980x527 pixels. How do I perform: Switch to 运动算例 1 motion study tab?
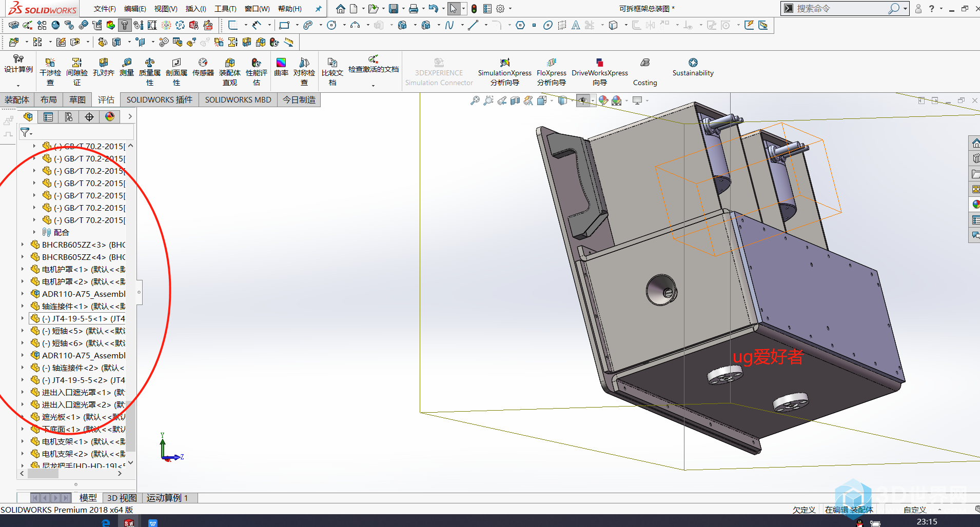point(167,498)
